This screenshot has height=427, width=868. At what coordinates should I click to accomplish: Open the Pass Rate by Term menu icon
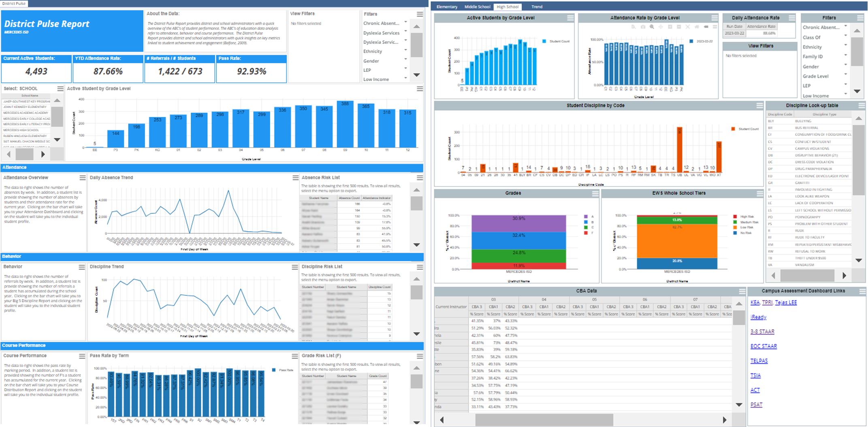click(295, 356)
